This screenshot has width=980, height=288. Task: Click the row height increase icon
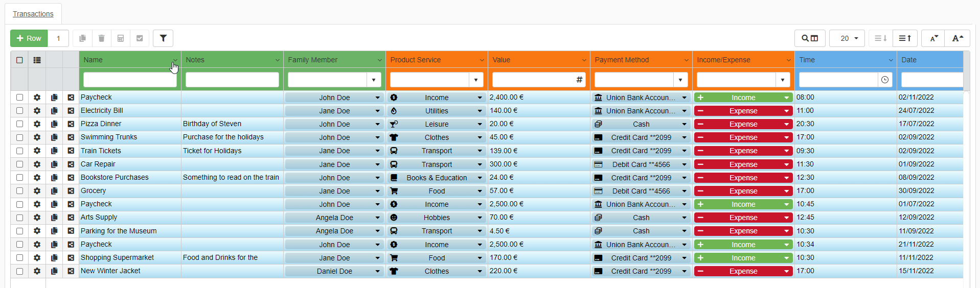pos(905,38)
